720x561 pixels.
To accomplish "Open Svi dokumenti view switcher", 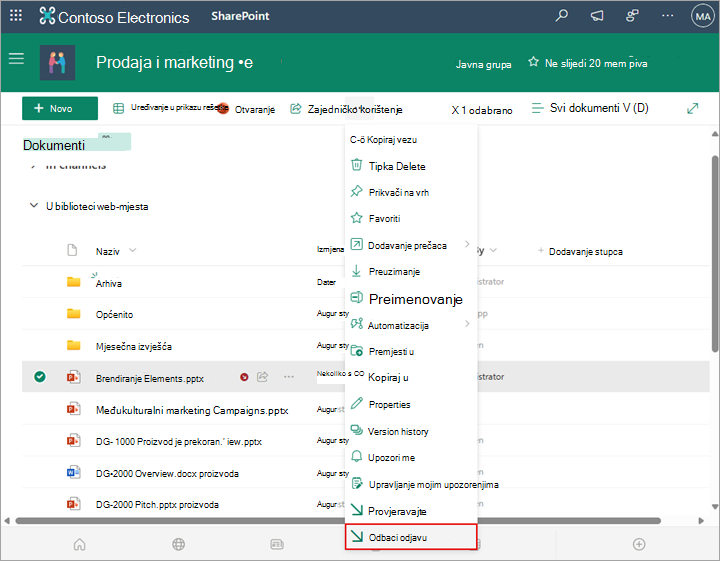I will pos(590,108).
